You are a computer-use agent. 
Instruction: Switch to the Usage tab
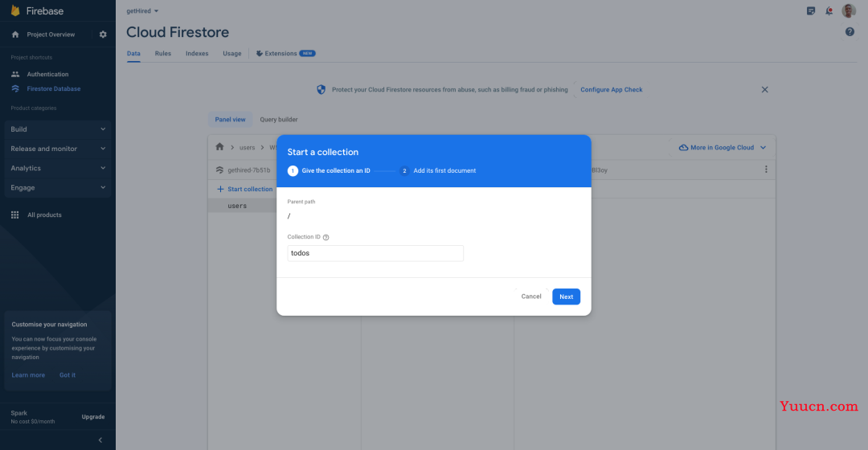[232, 54]
